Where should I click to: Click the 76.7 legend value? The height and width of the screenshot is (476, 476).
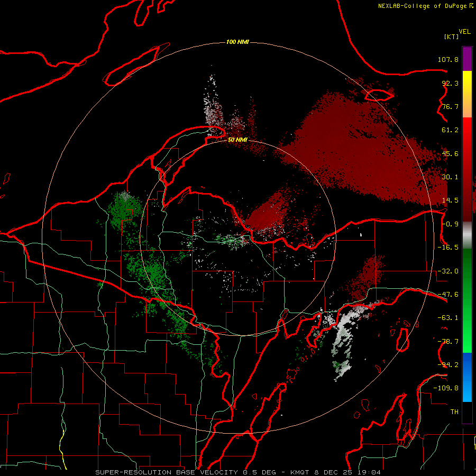click(x=450, y=106)
